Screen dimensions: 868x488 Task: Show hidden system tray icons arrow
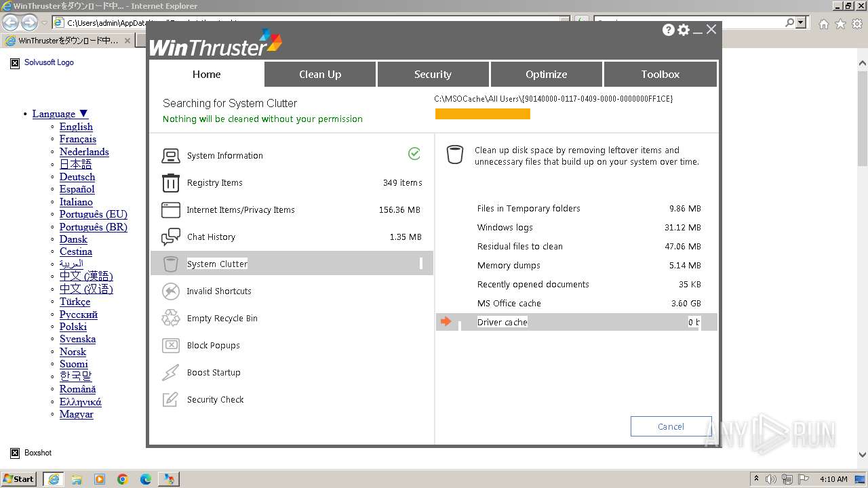pyautogui.click(x=756, y=479)
